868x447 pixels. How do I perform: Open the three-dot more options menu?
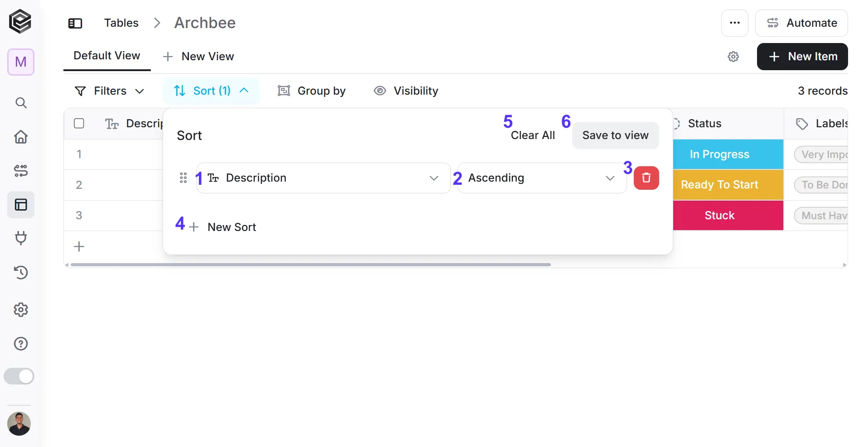coord(735,23)
